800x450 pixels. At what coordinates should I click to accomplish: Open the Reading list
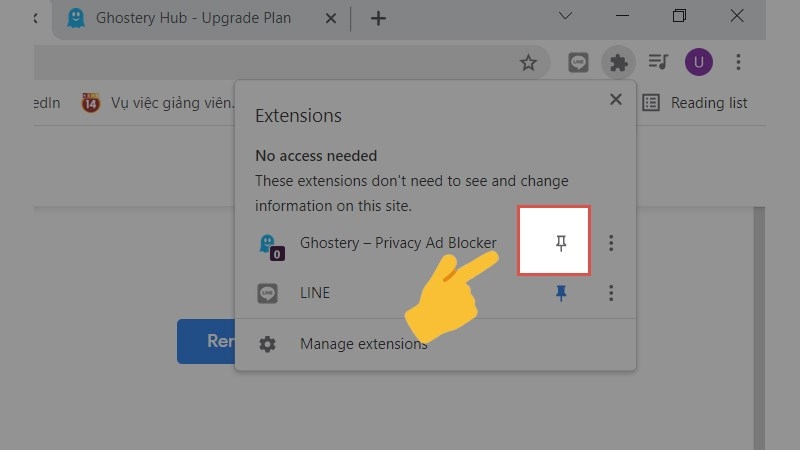[x=695, y=103]
